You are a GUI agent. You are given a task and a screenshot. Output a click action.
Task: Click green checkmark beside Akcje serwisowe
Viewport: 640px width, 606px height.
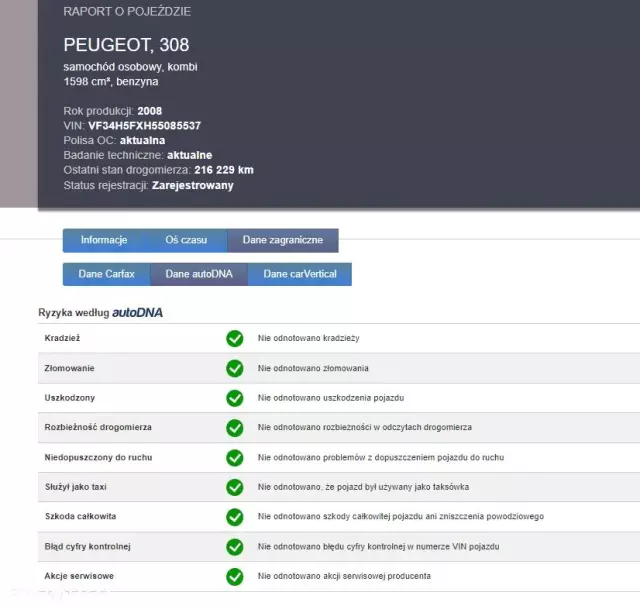[x=235, y=577]
